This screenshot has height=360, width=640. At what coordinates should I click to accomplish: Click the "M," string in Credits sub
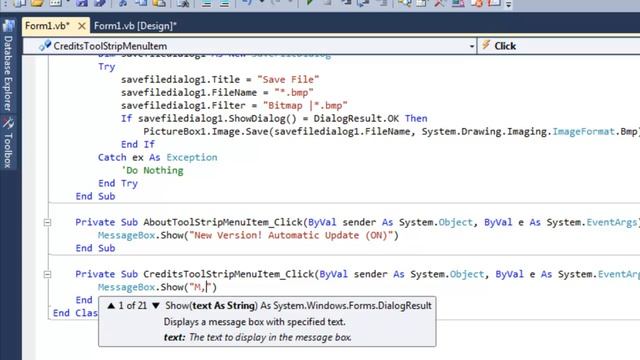point(200,287)
